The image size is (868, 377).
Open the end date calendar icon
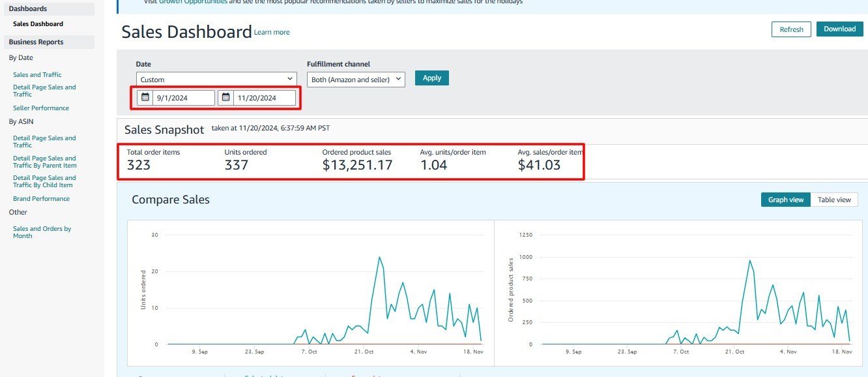[x=226, y=98]
